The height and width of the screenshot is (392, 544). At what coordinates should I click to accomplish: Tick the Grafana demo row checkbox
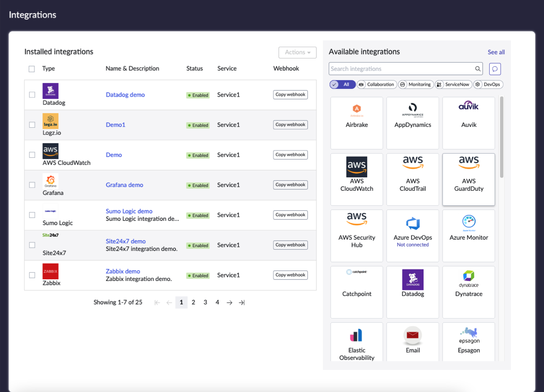click(x=32, y=185)
